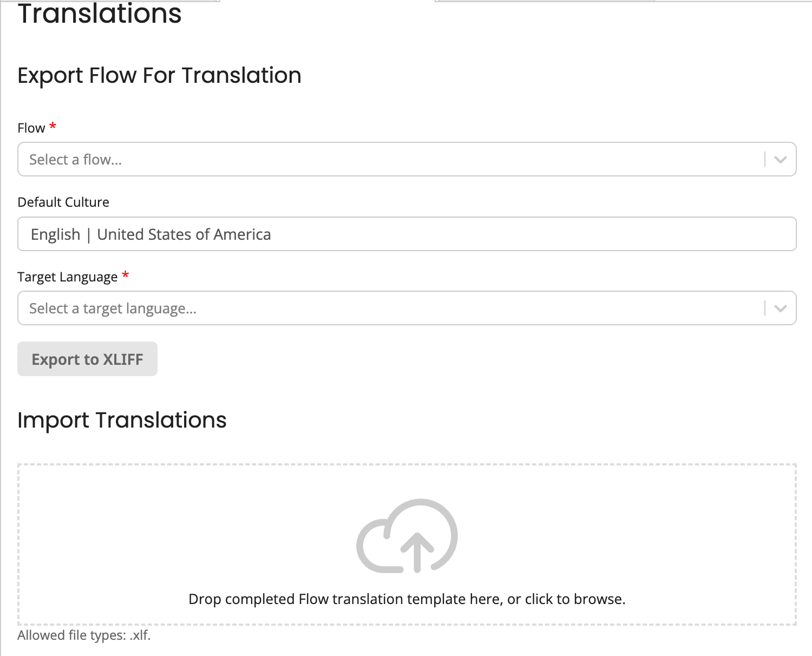Click the Export Flow For Translation heading
The width and height of the screenshot is (812, 656).
(x=160, y=75)
